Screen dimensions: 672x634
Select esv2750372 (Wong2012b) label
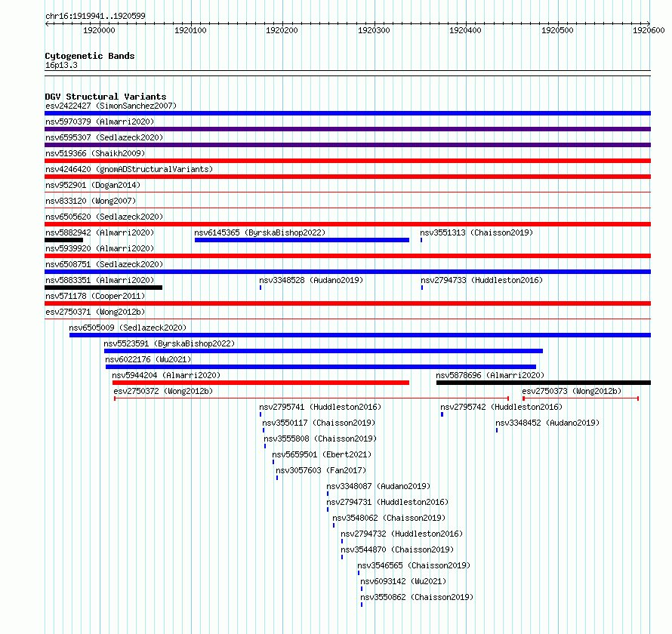163,391
